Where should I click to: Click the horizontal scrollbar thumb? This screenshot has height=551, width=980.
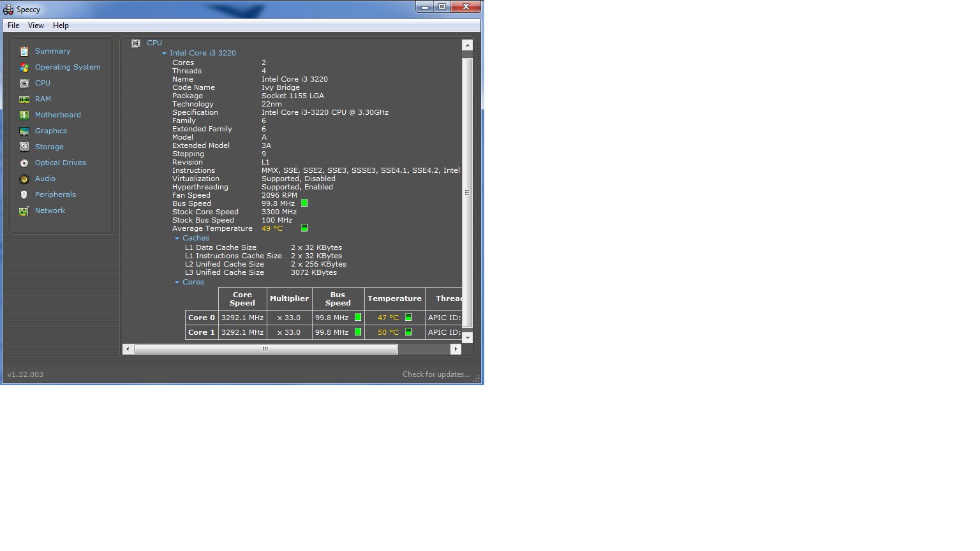click(265, 349)
